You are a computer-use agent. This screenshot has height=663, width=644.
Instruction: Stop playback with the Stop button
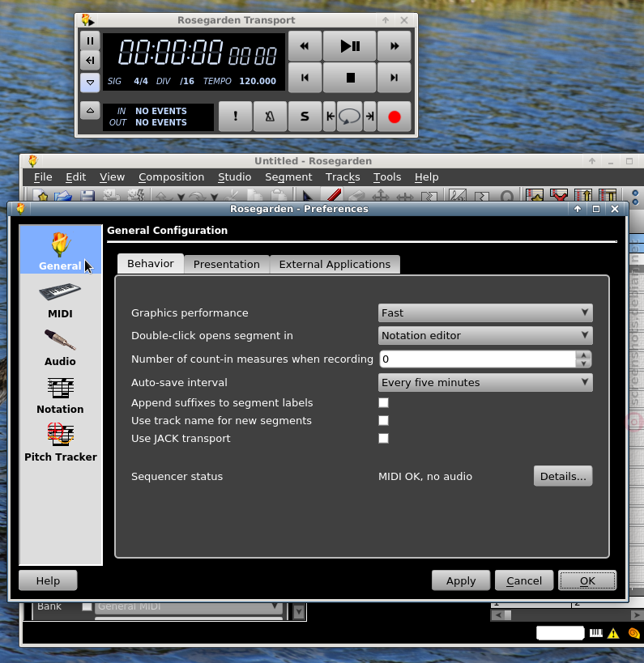click(x=349, y=78)
